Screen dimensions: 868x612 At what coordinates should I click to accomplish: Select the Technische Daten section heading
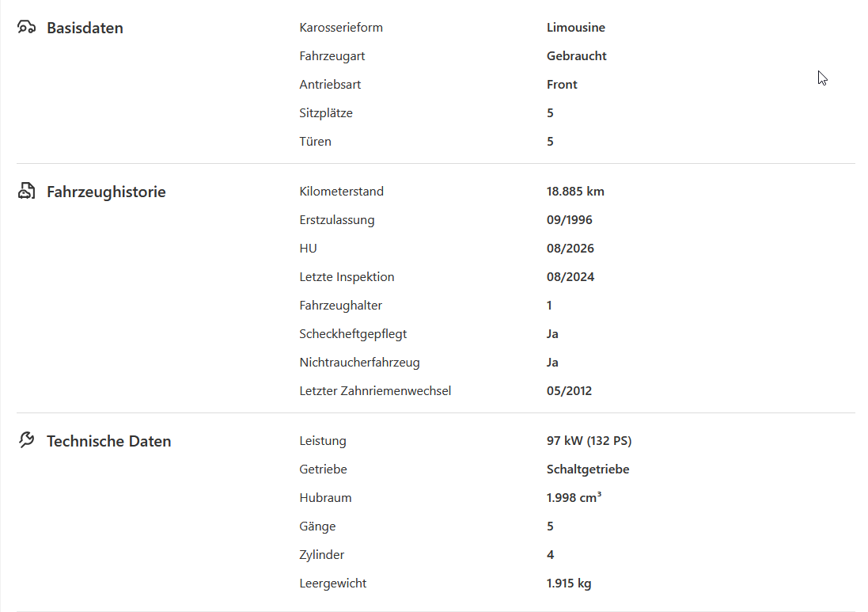[x=109, y=441]
